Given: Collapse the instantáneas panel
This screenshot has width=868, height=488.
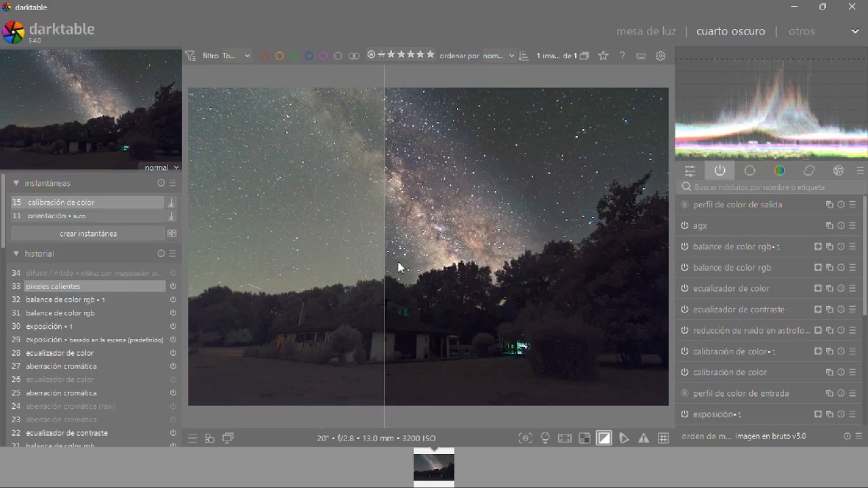Looking at the screenshot, I should coord(16,184).
